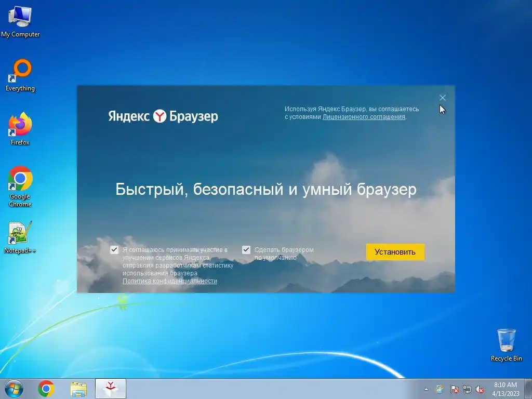Click the Яндекс Браузер title text
The width and height of the screenshot is (532, 399).
click(163, 116)
